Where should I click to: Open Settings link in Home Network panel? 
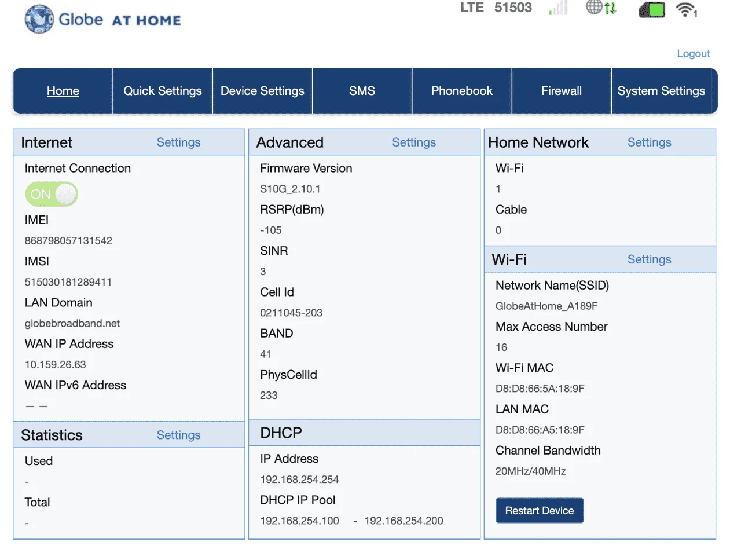(650, 142)
